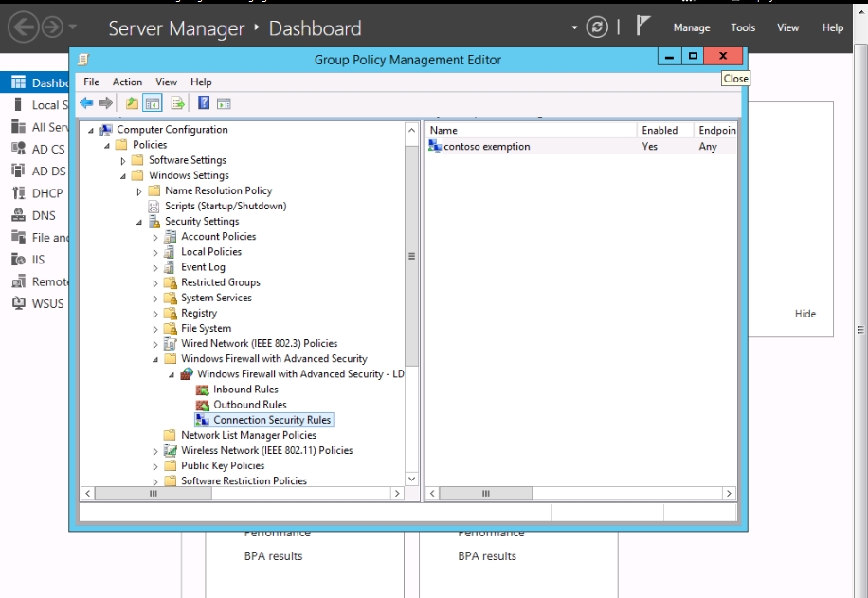
Task: Open the Tools menu in Server Manager
Action: 743,27
